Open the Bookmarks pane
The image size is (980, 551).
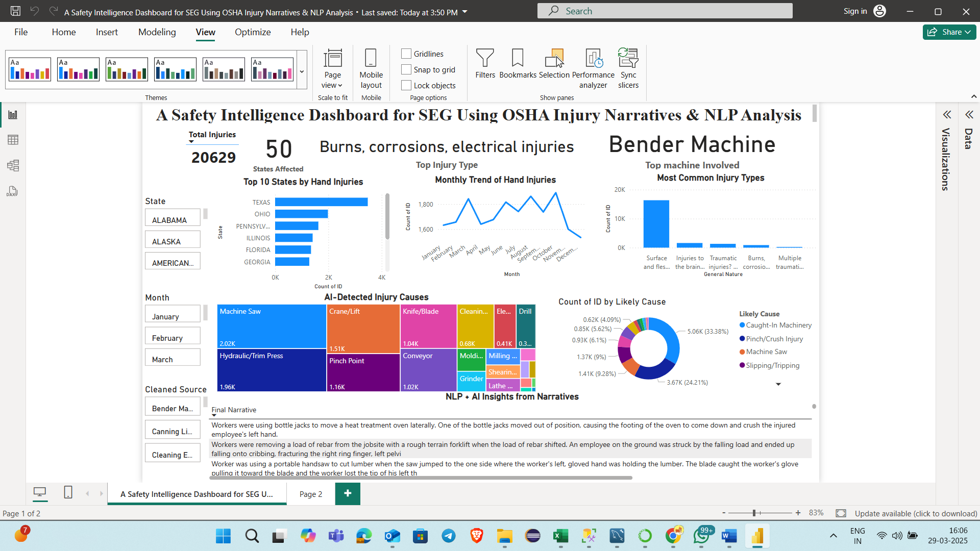click(x=518, y=64)
